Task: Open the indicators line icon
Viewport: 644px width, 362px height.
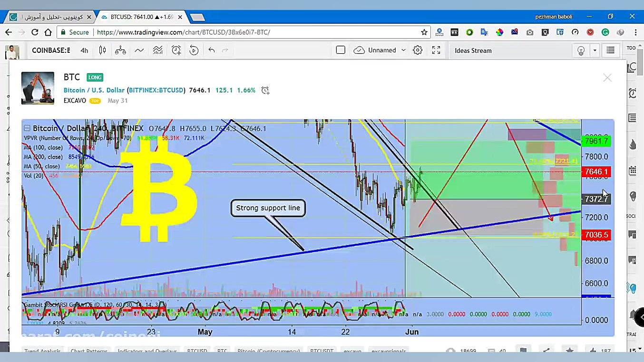Action: point(139,50)
